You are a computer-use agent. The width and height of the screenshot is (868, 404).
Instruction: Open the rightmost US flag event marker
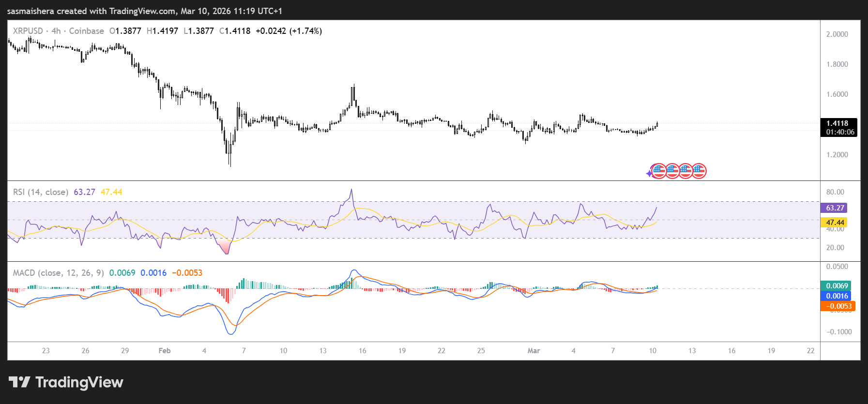pyautogui.click(x=699, y=171)
